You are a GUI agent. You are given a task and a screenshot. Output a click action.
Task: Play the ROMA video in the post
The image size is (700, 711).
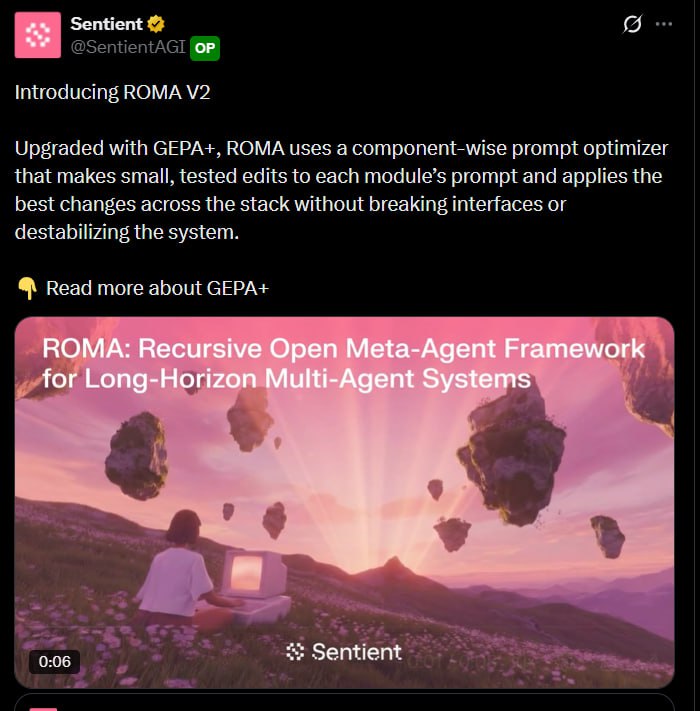[x=345, y=502]
